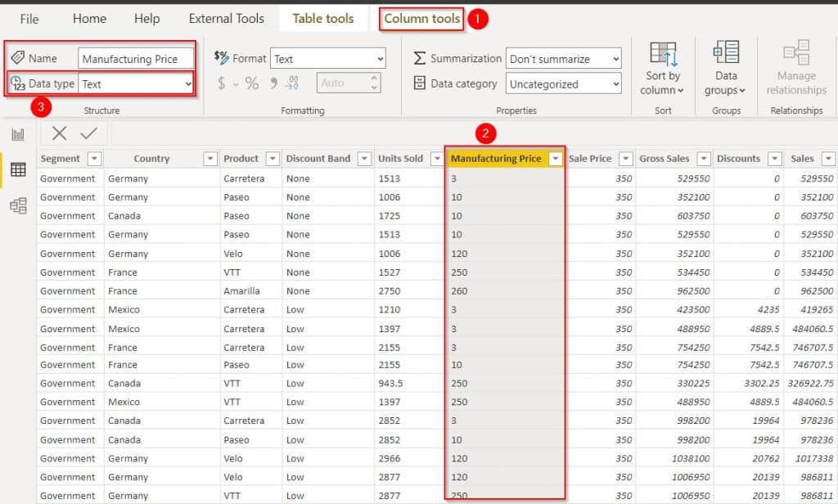Open the File menu

pyautogui.click(x=29, y=20)
